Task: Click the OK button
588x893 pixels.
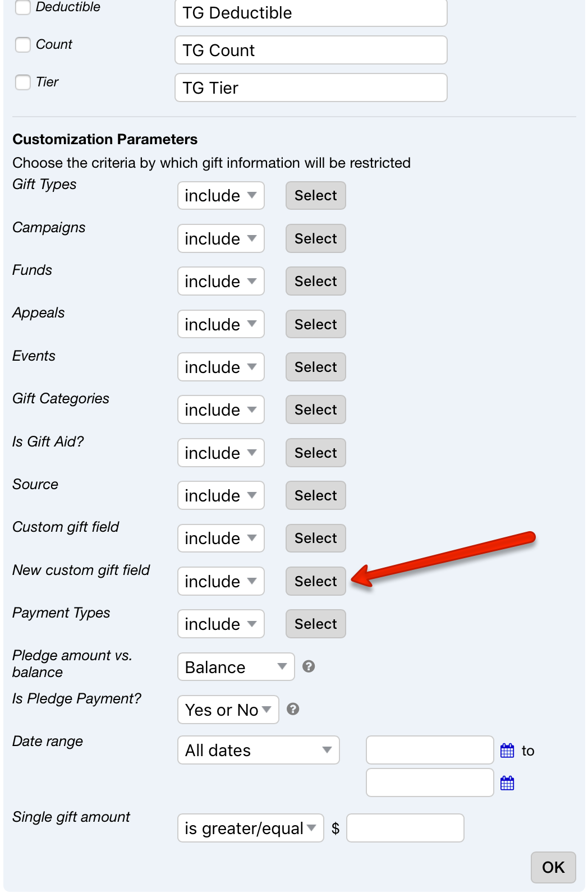Action: pyautogui.click(x=553, y=867)
